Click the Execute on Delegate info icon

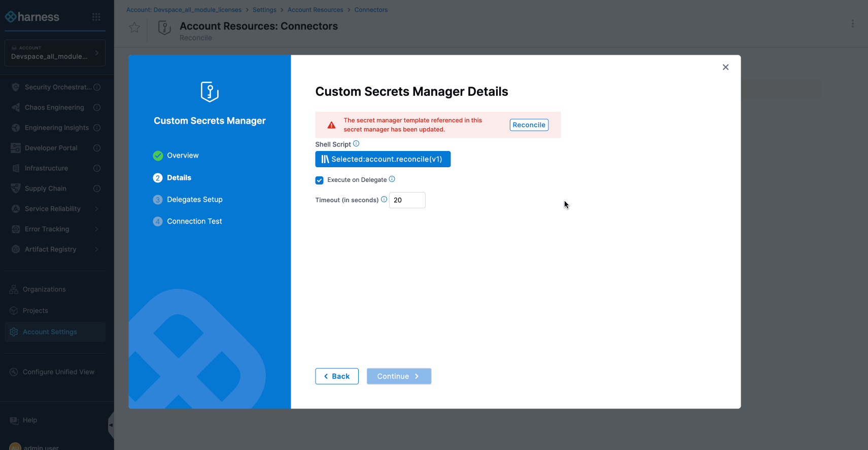tap(392, 179)
